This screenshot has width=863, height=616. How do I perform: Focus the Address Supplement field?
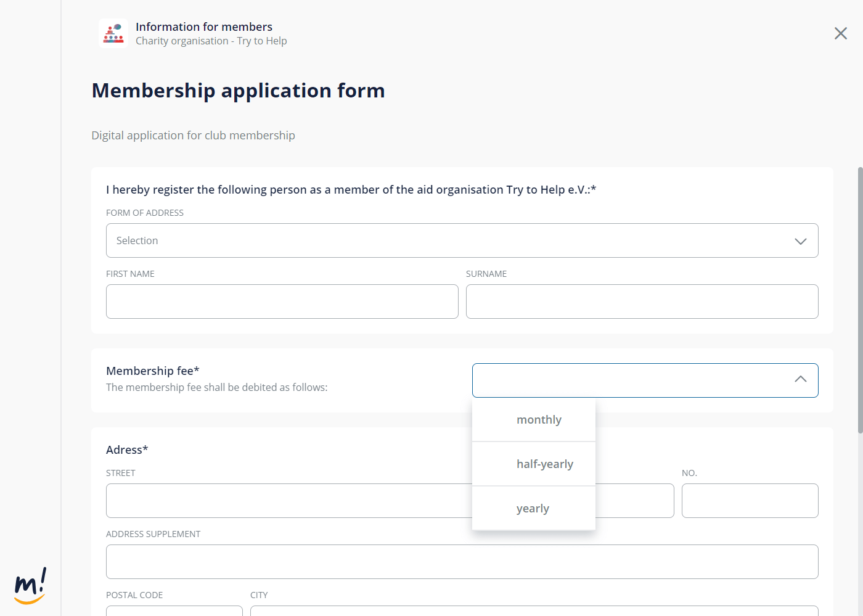pyautogui.click(x=462, y=562)
